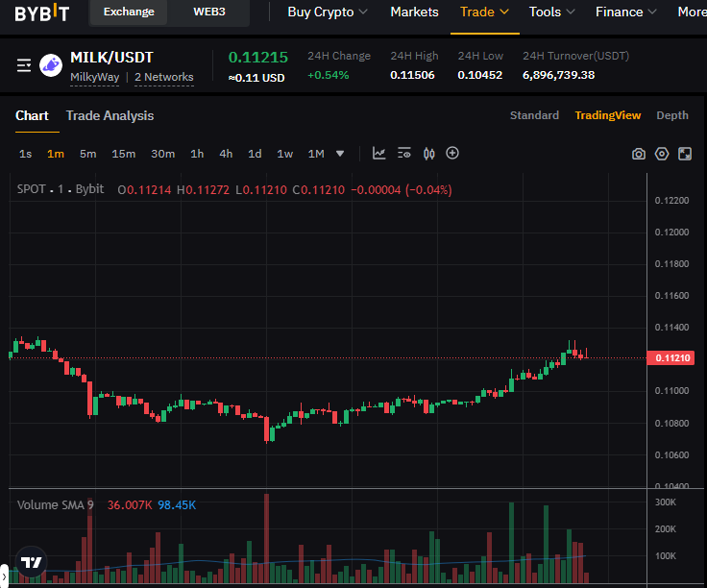The width and height of the screenshot is (707, 588).
Task: Go to Markets page
Action: (414, 12)
